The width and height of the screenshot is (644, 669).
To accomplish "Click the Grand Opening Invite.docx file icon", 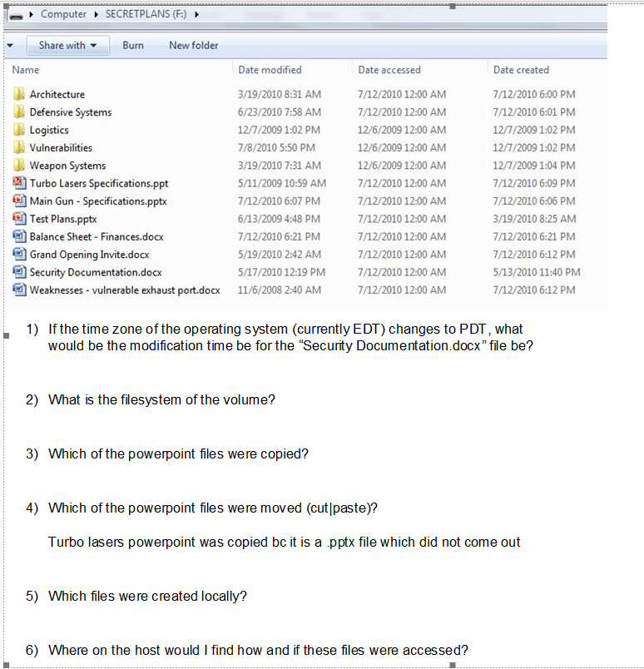I will point(19,254).
